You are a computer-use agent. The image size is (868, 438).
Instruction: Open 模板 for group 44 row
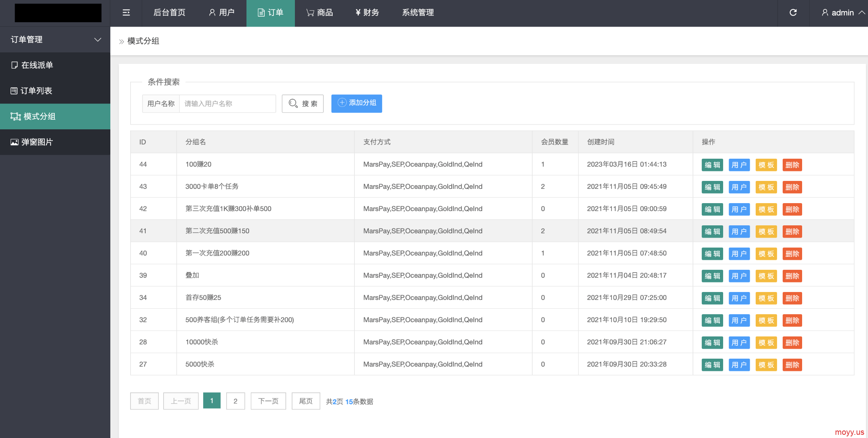pos(766,165)
